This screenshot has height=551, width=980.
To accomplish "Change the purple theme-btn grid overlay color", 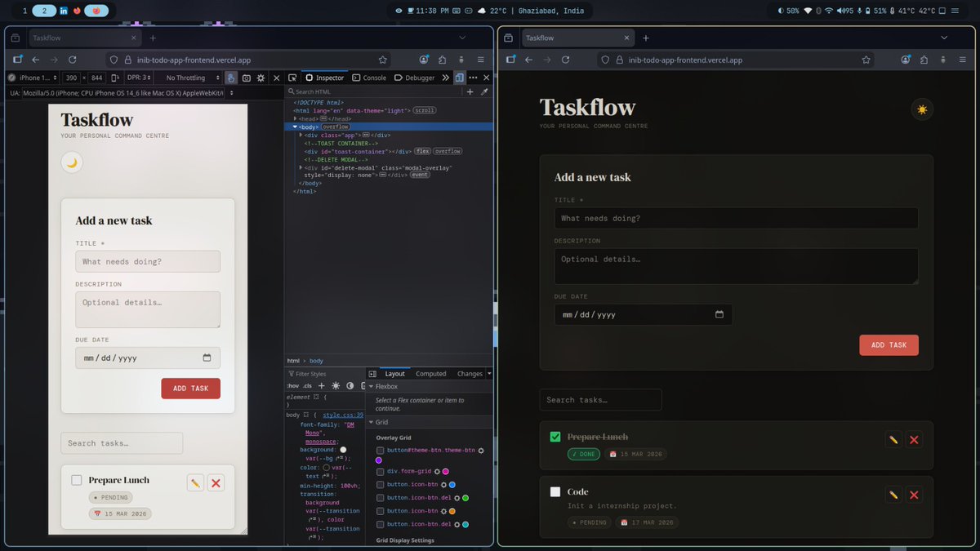I will click(379, 460).
